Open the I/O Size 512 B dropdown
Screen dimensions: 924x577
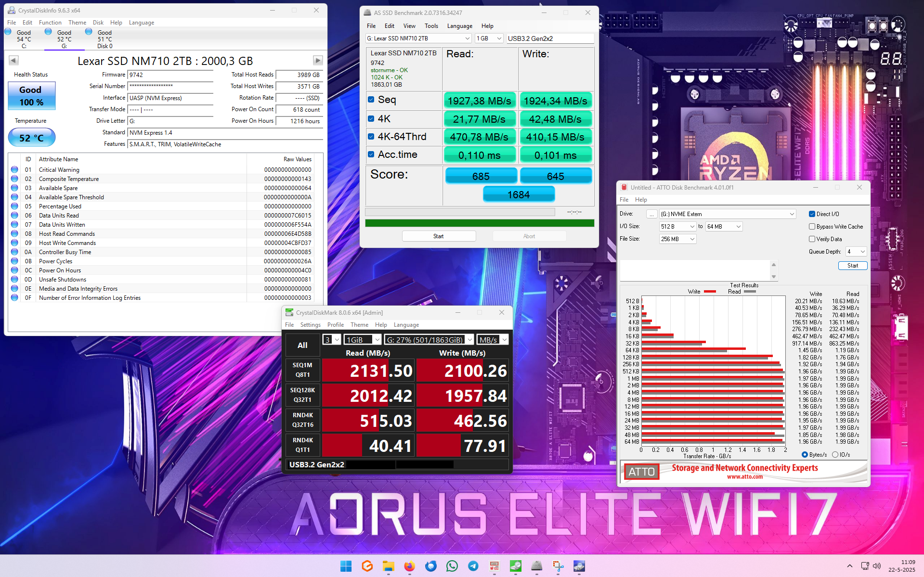pos(677,227)
